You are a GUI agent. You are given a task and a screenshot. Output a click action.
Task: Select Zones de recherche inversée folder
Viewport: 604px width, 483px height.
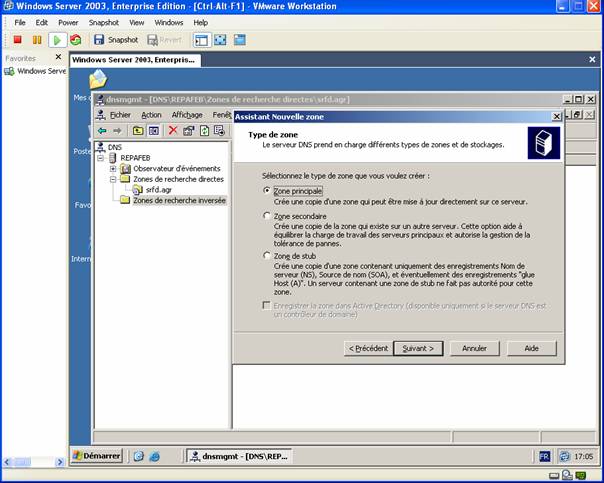pos(179,201)
